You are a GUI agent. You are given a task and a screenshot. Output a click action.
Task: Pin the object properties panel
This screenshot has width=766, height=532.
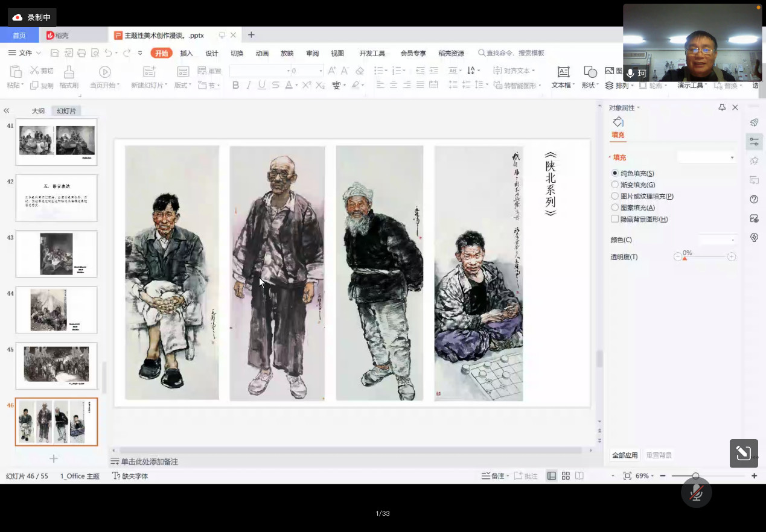tap(722, 107)
